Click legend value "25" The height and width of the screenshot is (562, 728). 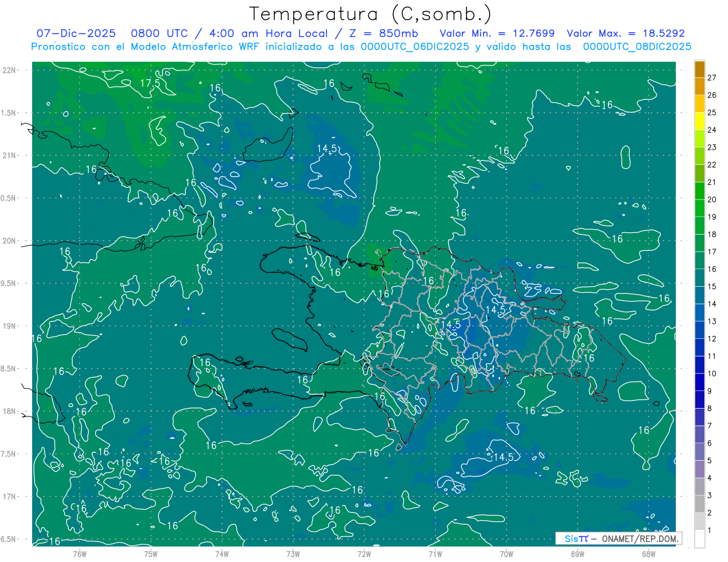click(x=712, y=113)
